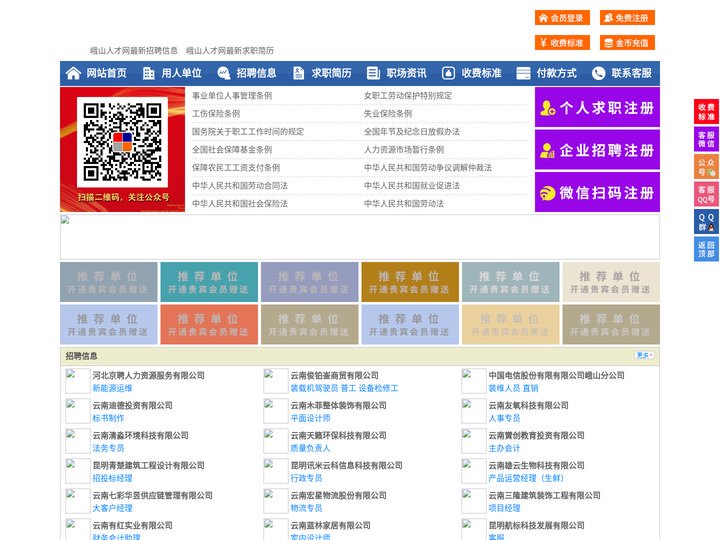Open the 装维人员 直销 job link
The image size is (720, 540).
point(513,388)
